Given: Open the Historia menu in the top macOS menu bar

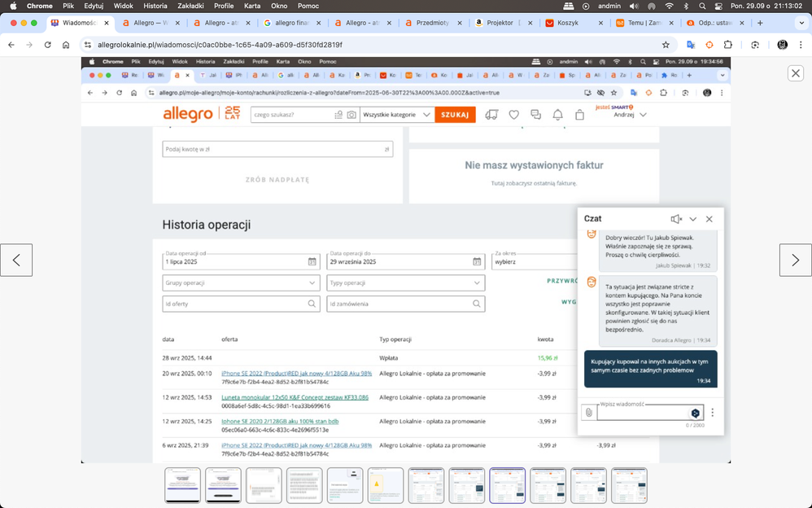Looking at the screenshot, I should [155, 6].
